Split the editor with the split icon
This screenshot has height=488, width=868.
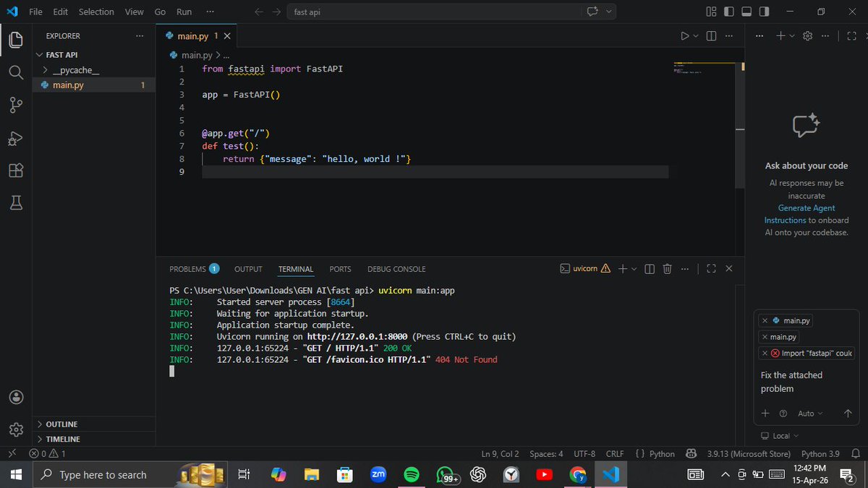point(711,35)
